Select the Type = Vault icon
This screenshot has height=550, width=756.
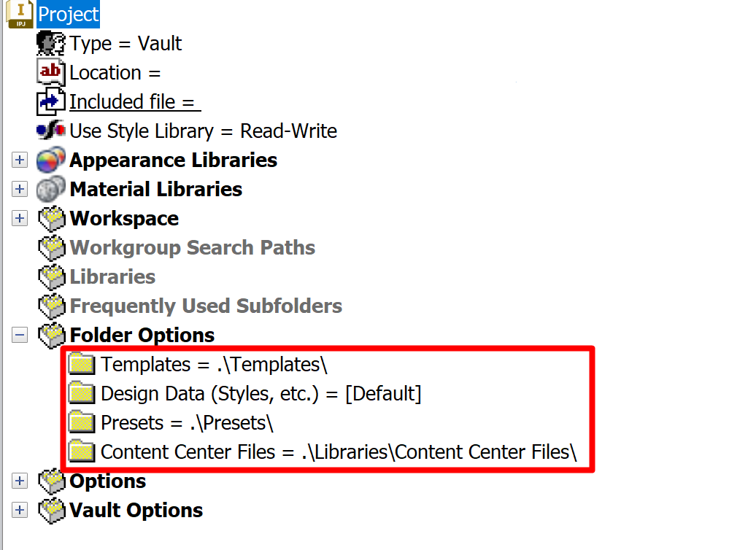49,43
